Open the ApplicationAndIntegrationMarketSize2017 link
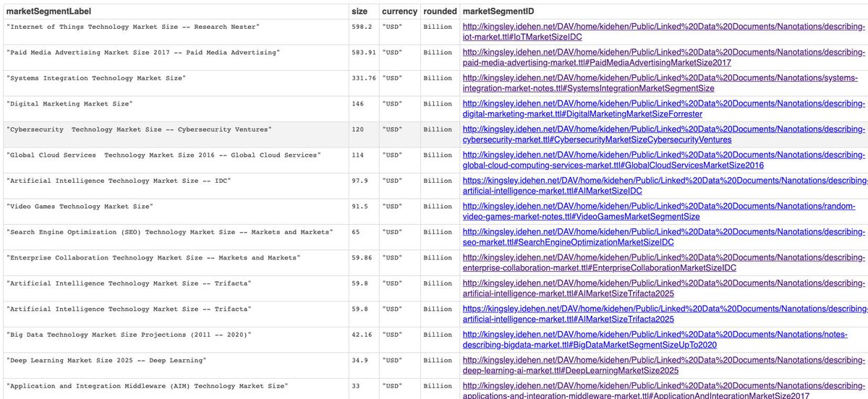 (663, 390)
